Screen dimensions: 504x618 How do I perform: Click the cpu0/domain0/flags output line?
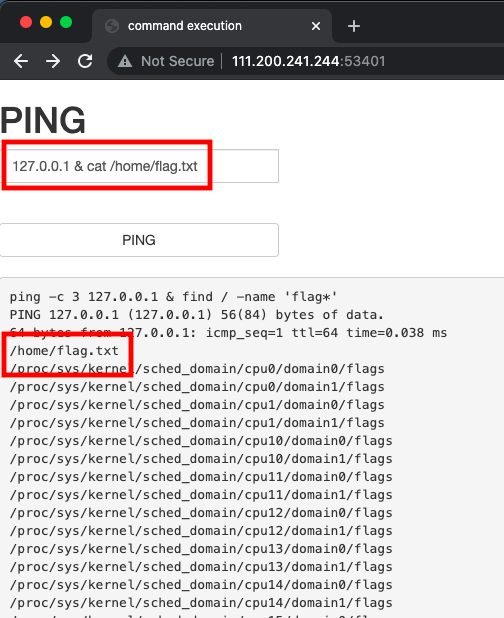(x=197, y=369)
